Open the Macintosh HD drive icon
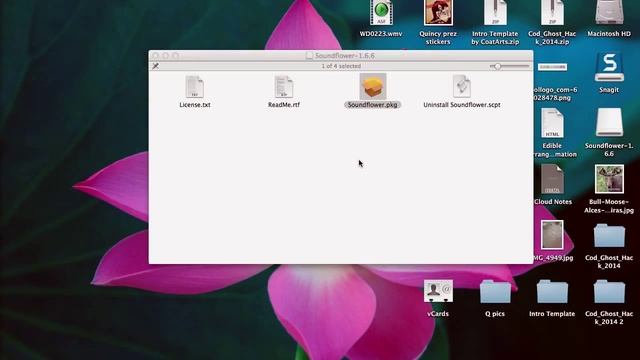The width and height of the screenshot is (640, 360). point(609,13)
